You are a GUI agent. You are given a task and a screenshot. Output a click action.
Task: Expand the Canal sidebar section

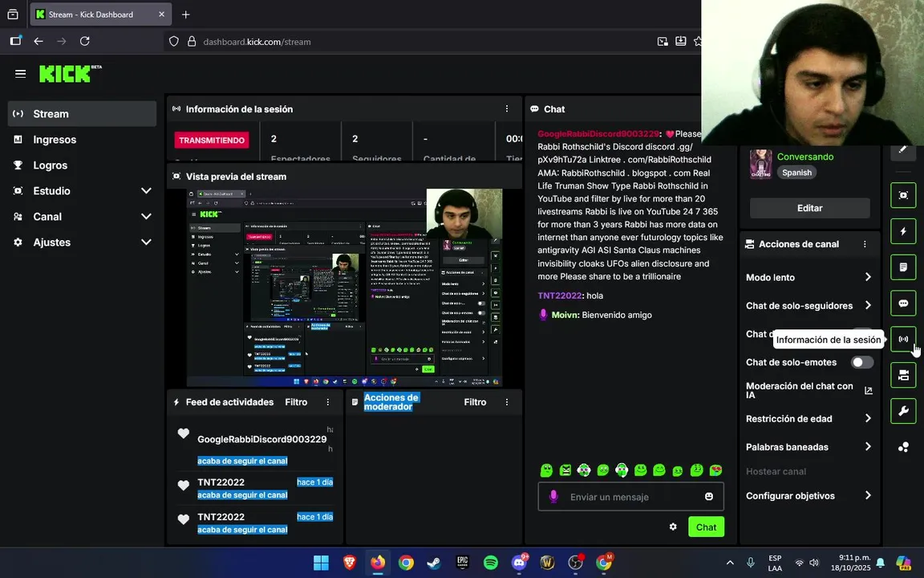pos(146,217)
